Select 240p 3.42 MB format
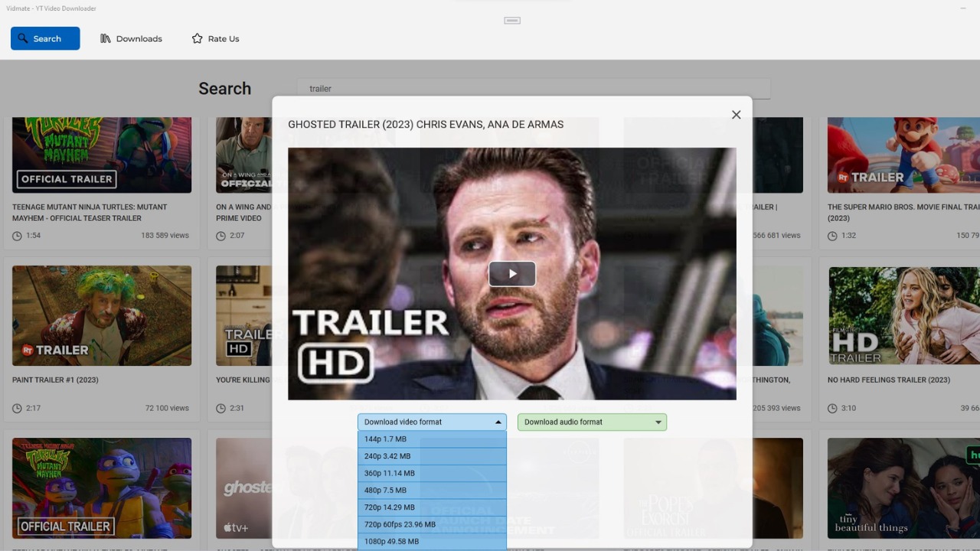The height and width of the screenshot is (551, 980). pyautogui.click(x=432, y=456)
